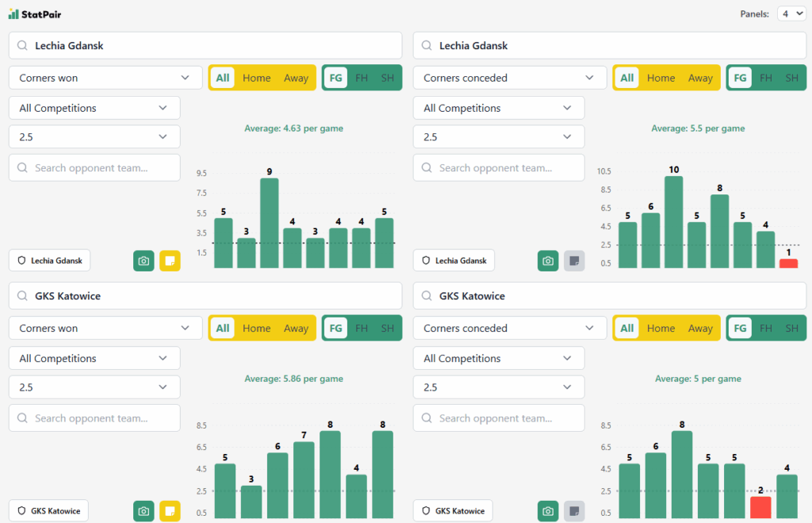
Task: Click camera icon in GKS Corners won panel
Action: click(144, 511)
